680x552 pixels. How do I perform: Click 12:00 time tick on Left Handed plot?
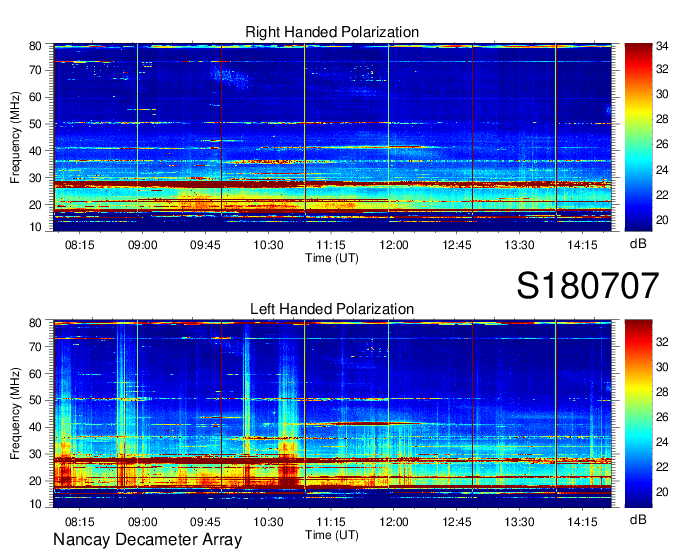[x=394, y=522]
